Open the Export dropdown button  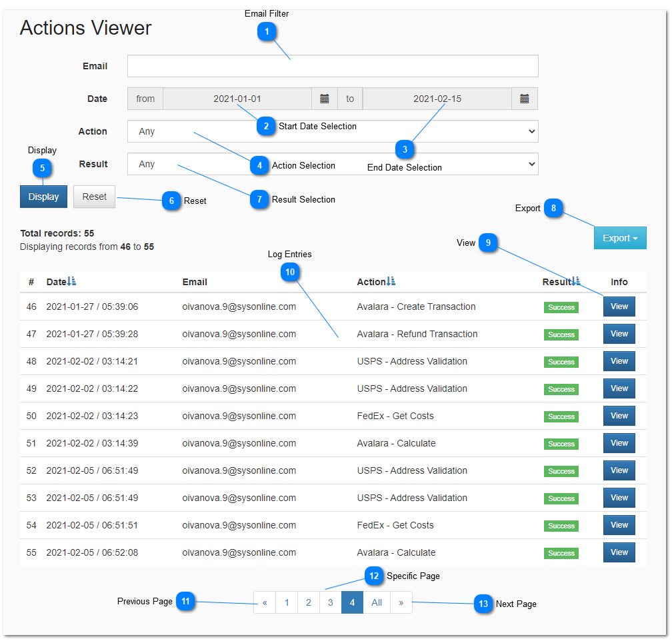coord(620,239)
